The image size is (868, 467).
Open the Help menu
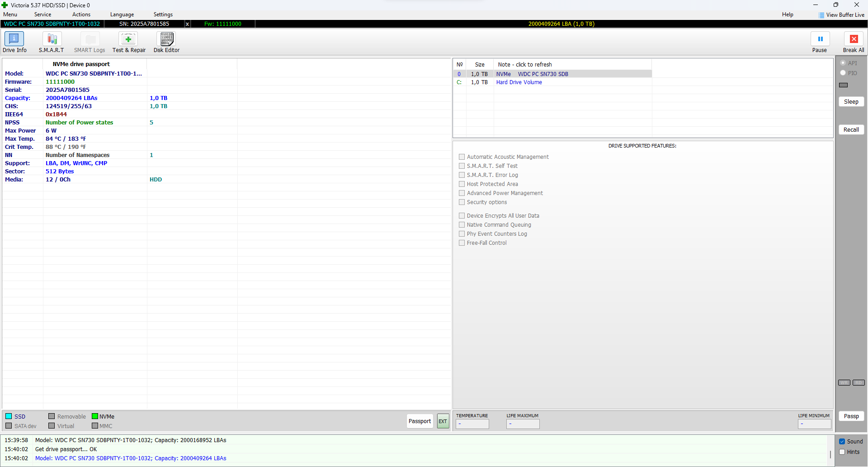[x=788, y=14]
